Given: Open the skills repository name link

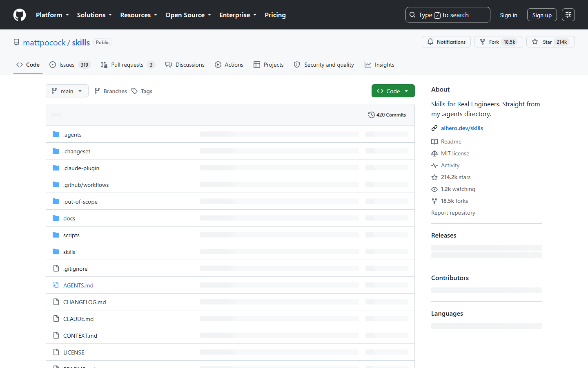Looking at the screenshot, I should [x=81, y=43].
